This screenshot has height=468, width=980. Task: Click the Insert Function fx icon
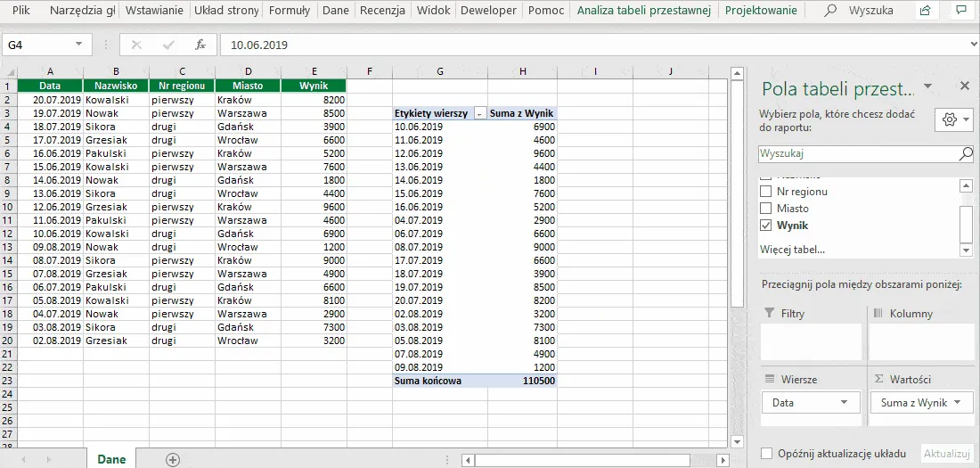(x=200, y=45)
